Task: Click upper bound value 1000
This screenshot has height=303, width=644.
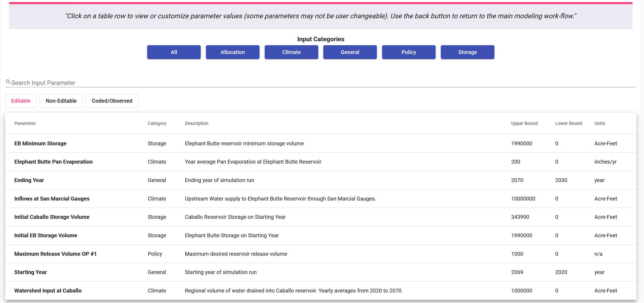Action: tap(517, 254)
